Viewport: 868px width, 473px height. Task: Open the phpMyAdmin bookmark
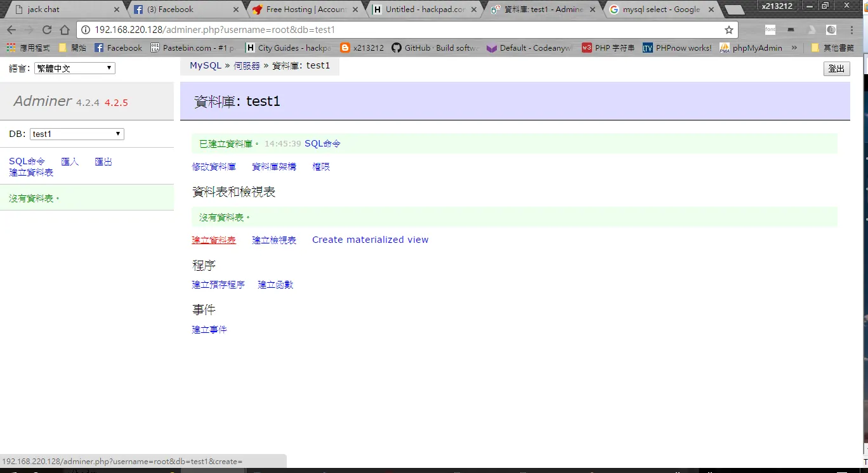751,48
